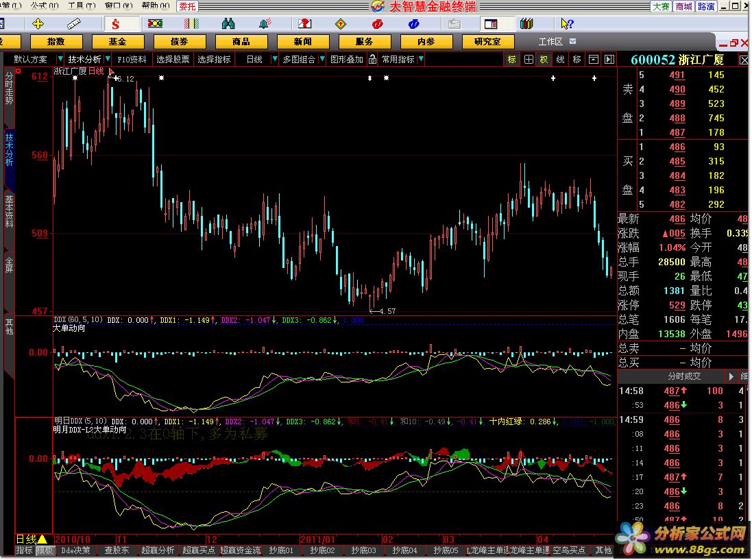Click the window frame icon beside 移
Viewport: 752px width, 560px height.
click(593, 60)
